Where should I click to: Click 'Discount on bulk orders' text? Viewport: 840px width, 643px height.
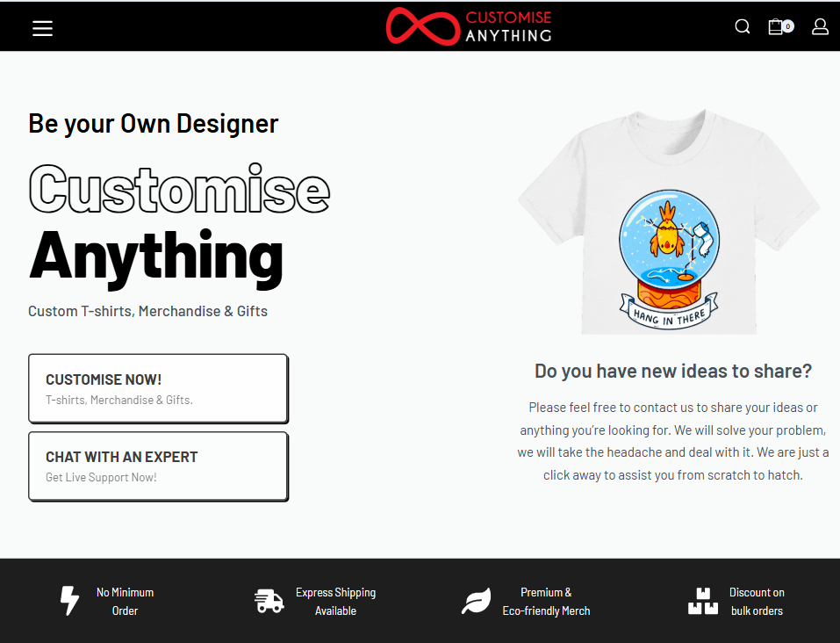pyautogui.click(x=757, y=602)
